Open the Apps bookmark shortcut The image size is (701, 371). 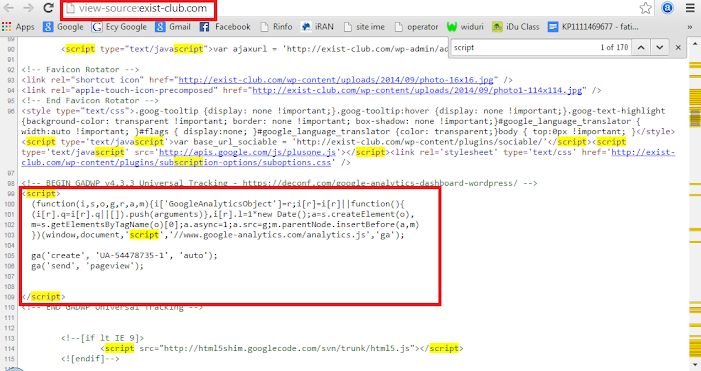click(18, 27)
